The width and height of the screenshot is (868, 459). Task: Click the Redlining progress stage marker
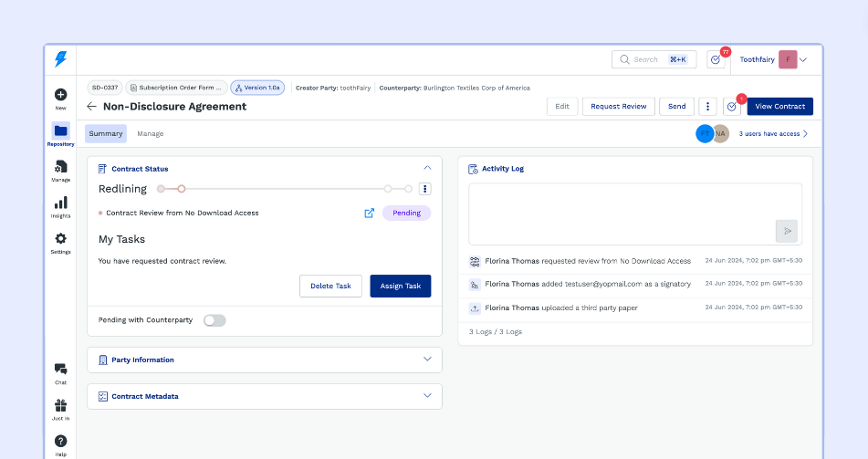coord(182,189)
